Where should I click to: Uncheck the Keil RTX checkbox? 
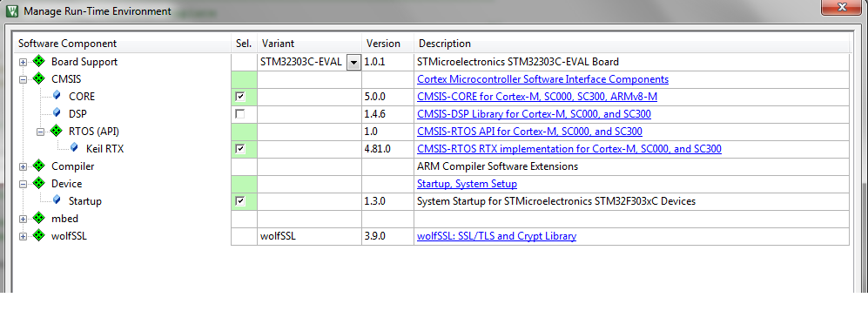click(239, 149)
